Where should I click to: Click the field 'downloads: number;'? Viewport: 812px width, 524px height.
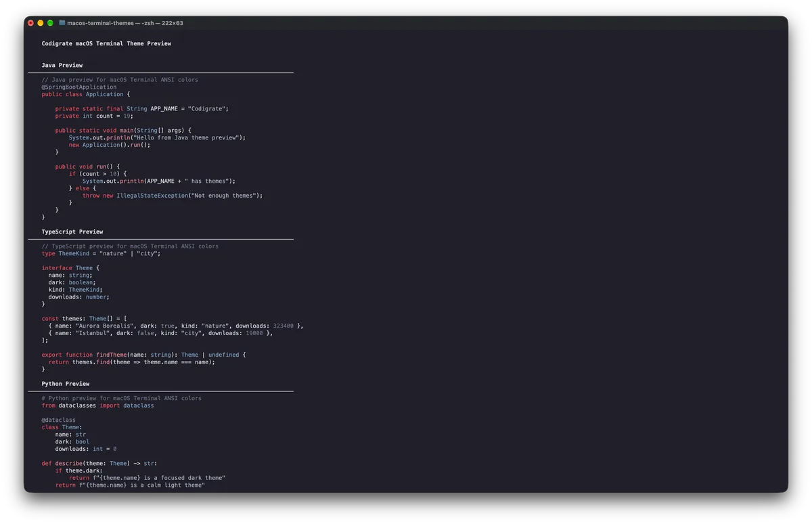(79, 297)
